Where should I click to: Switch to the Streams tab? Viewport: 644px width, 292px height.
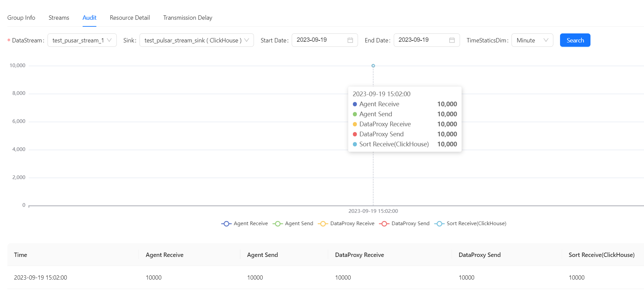point(59,18)
